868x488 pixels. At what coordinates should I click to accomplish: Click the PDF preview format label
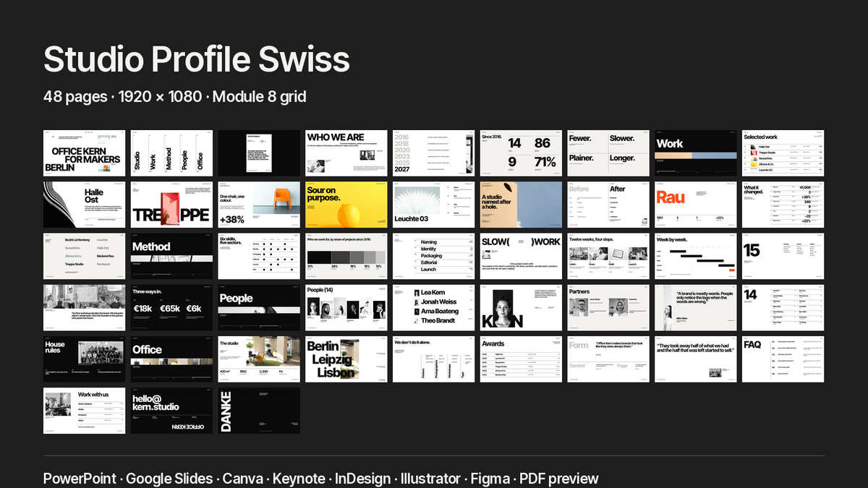coord(559,479)
